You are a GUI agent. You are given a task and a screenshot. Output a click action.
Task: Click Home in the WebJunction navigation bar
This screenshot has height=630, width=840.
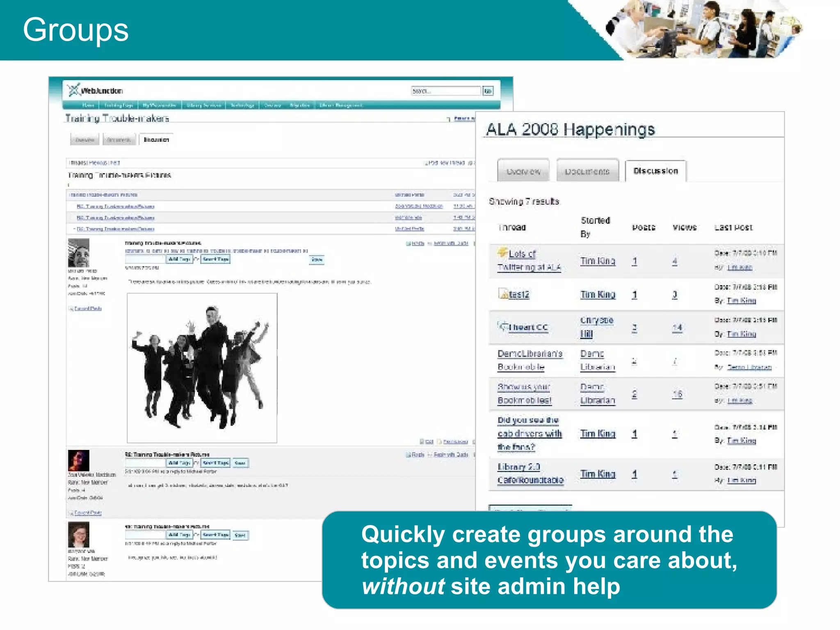(88, 105)
